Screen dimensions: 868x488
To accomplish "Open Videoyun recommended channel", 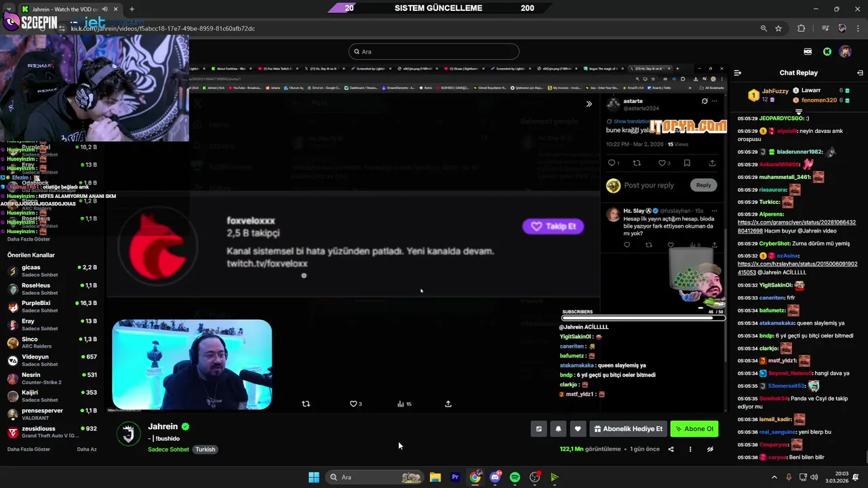I will tap(52, 360).
